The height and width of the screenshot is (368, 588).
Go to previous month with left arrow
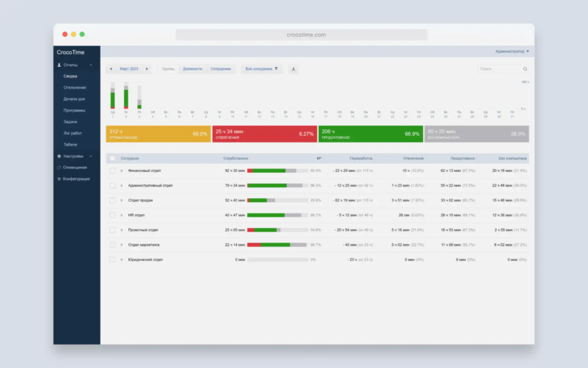[x=111, y=69]
